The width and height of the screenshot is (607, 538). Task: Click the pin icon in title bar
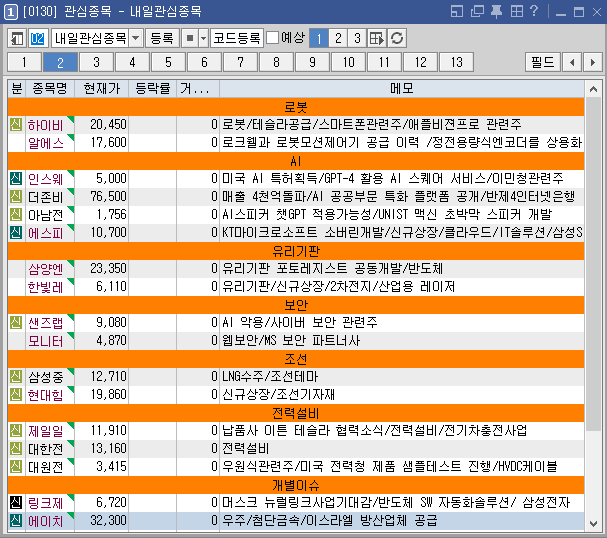coord(496,12)
